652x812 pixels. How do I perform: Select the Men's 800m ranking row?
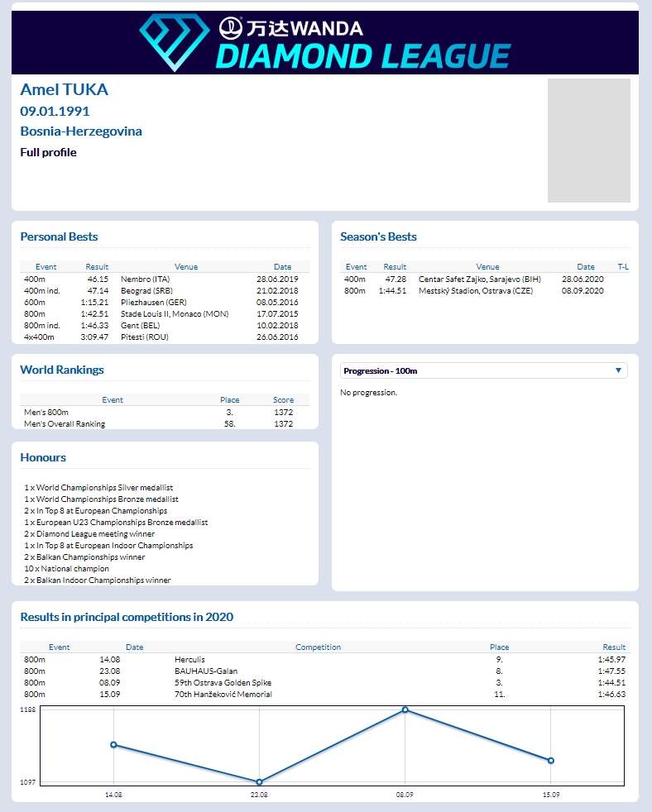click(165, 412)
